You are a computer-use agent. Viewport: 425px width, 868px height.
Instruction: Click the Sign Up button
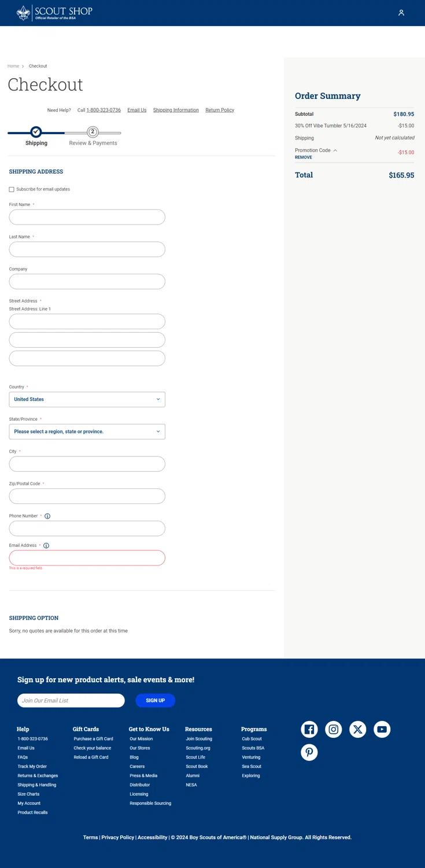click(155, 700)
